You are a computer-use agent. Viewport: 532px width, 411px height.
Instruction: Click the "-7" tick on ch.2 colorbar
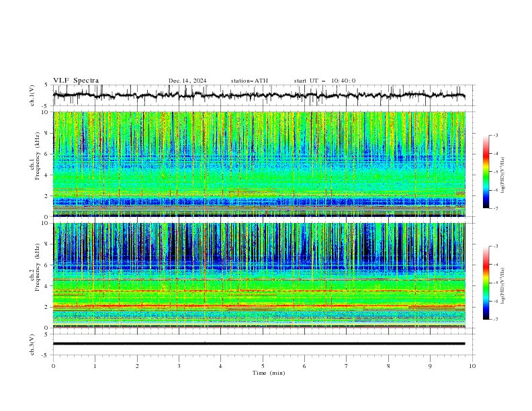(496, 320)
